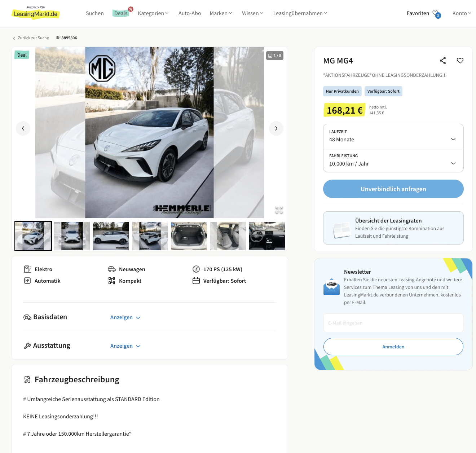
Task: Select the fourth thumbnail showing rear view
Action: coord(150,236)
